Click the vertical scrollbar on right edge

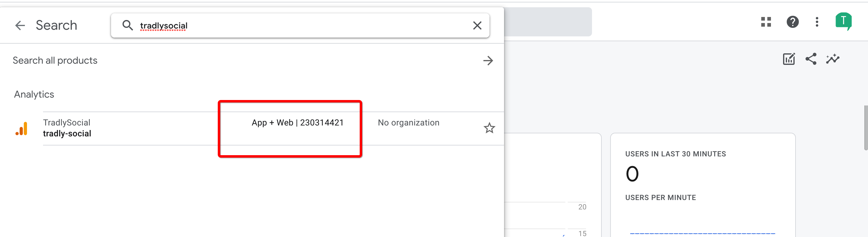pos(865,128)
